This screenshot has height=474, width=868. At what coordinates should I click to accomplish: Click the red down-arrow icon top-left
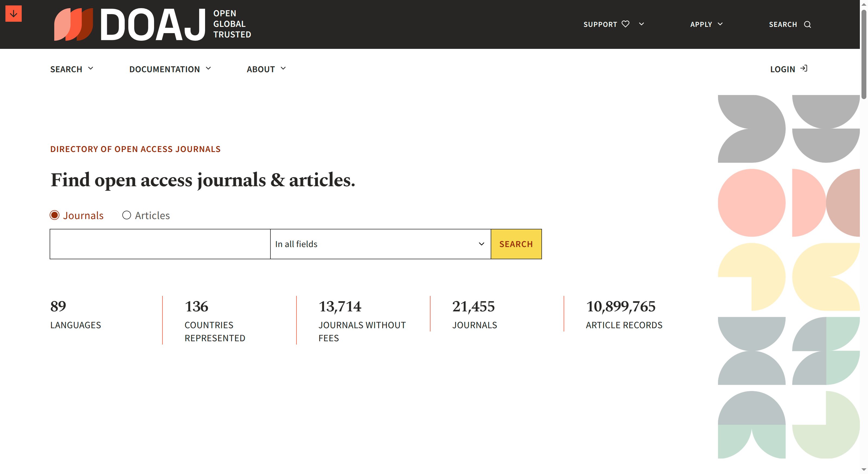pos(13,14)
